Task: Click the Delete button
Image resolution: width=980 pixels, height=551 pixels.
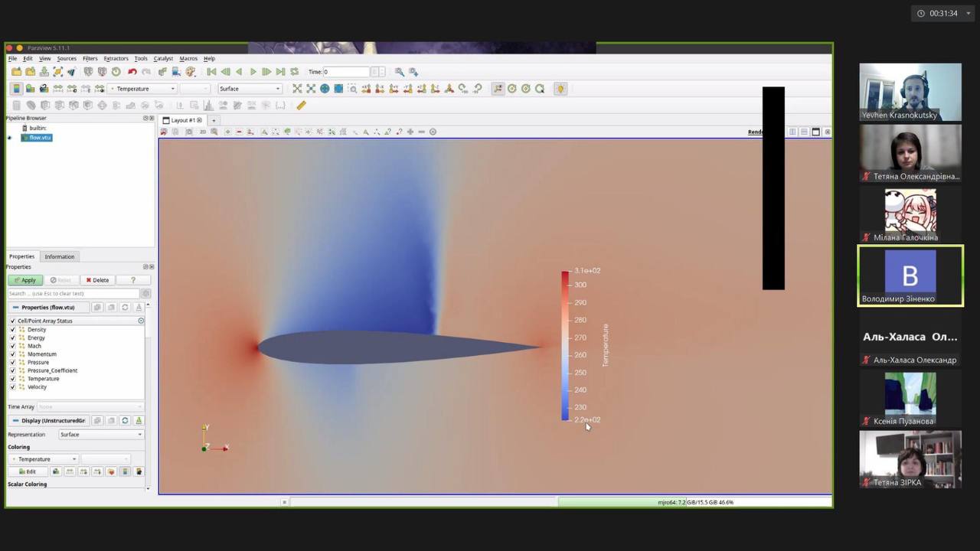Action: [x=97, y=280]
